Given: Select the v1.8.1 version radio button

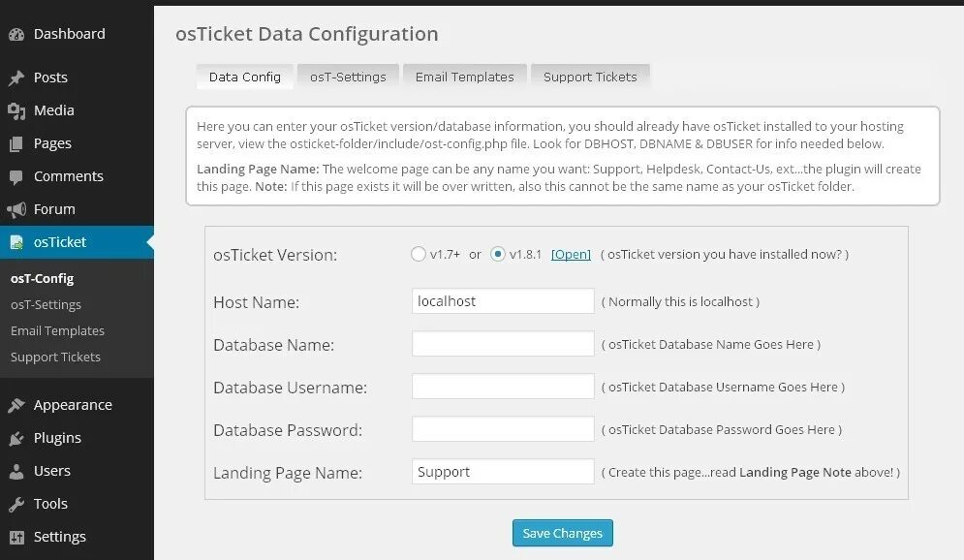Looking at the screenshot, I should 497,254.
